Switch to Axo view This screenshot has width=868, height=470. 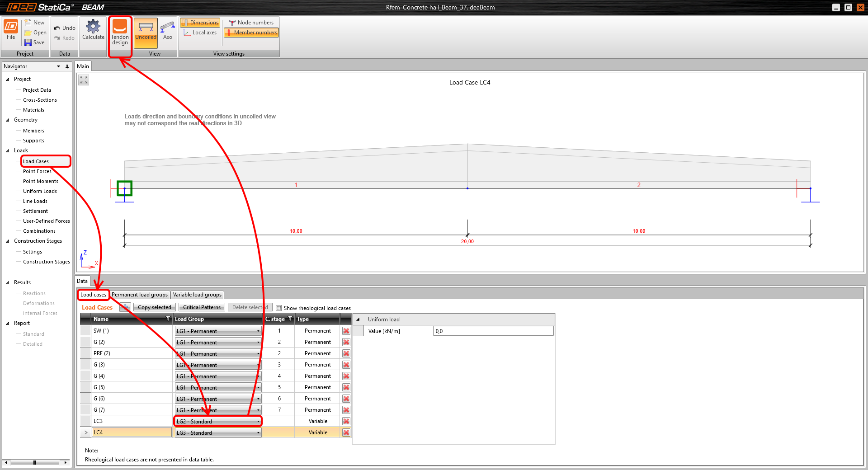tap(167, 27)
